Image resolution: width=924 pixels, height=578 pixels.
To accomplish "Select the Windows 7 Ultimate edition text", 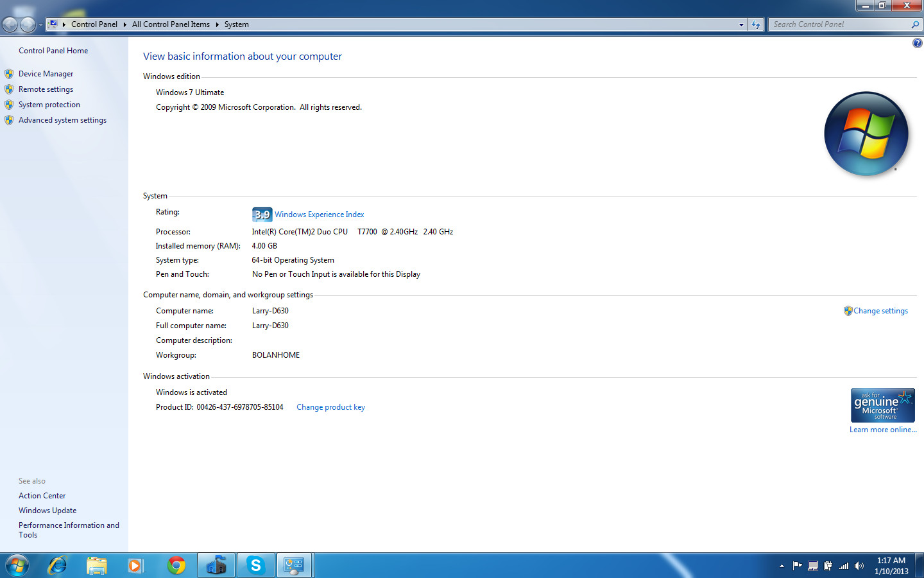I will (x=190, y=92).
